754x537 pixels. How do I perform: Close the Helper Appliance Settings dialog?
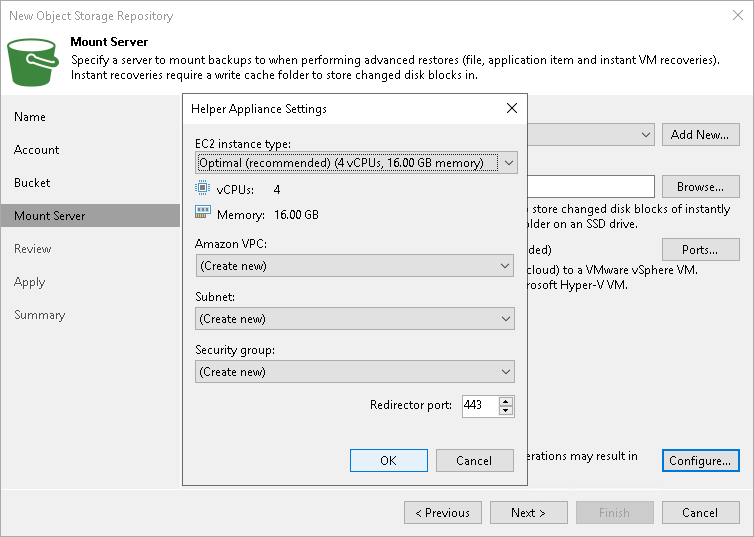512,108
